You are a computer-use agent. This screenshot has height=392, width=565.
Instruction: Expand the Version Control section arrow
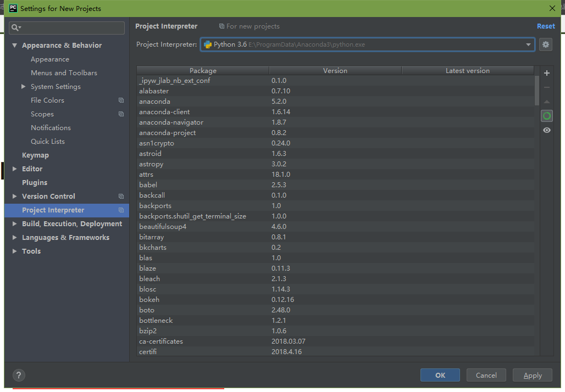tap(14, 196)
